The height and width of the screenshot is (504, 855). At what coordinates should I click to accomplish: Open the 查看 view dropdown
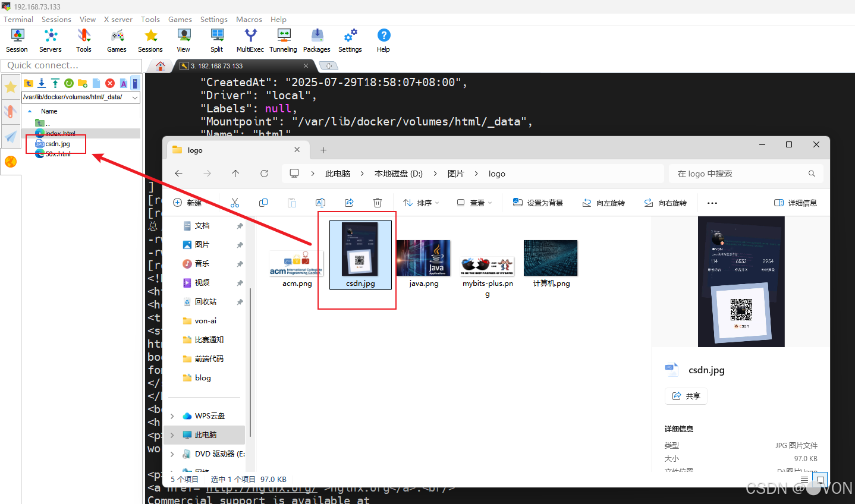[474, 203]
